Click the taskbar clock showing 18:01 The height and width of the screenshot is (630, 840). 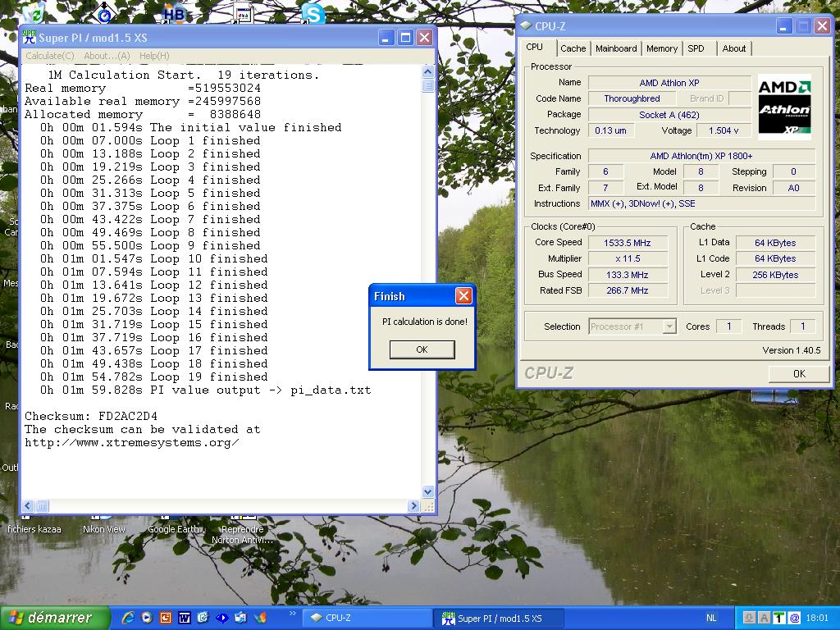[x=817, y=618]
